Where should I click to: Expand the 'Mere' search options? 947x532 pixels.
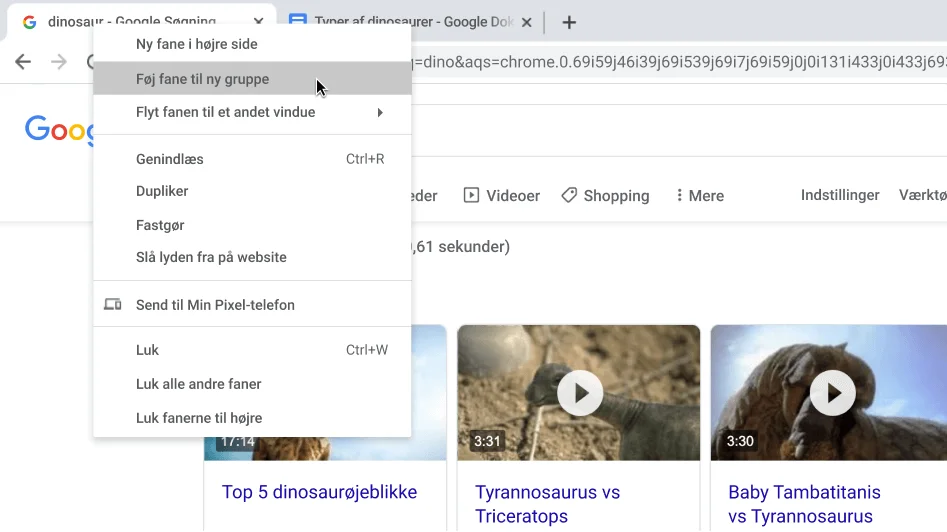click(x=699, y=196)
